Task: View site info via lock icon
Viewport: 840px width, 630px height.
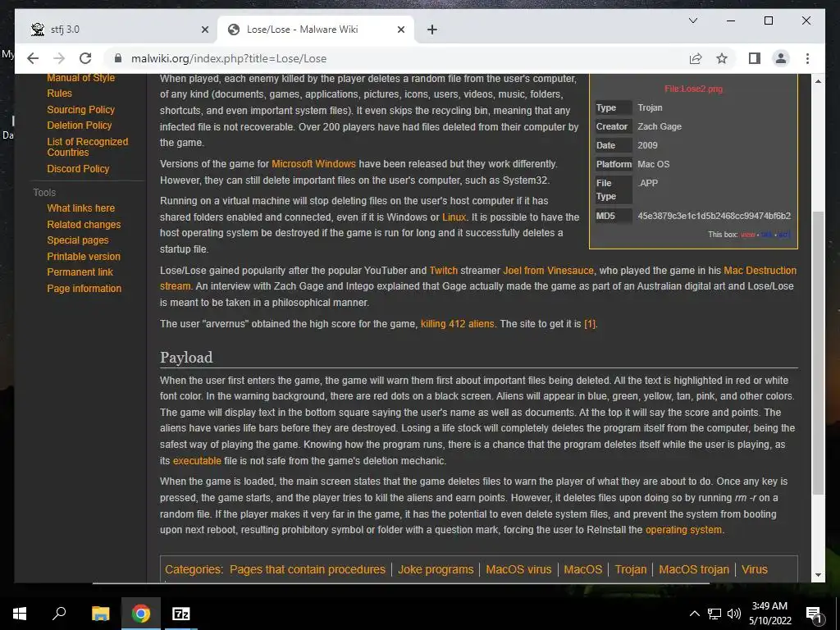Action: point(118,58)
